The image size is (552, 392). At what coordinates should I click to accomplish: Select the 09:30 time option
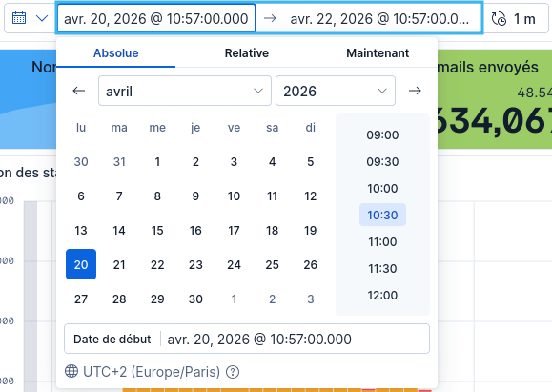pos(382,161)
